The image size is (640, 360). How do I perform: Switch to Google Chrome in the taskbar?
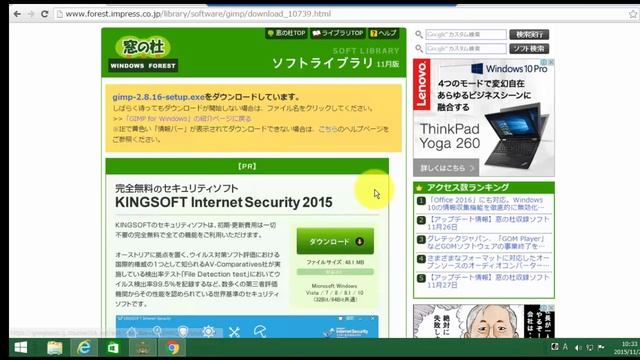pos(173,348)
